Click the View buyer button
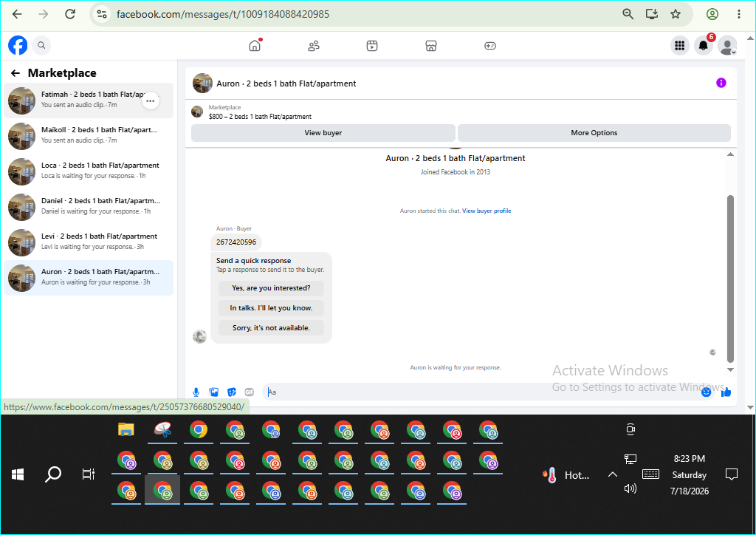The image size is (756, 535). pyautogui.click(x=323, y=133)
